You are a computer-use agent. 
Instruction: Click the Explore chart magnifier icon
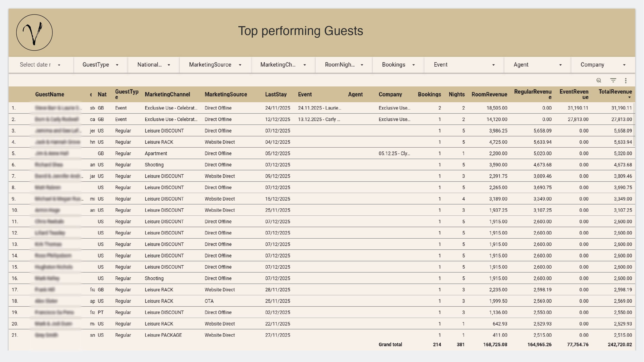(598, 80)
